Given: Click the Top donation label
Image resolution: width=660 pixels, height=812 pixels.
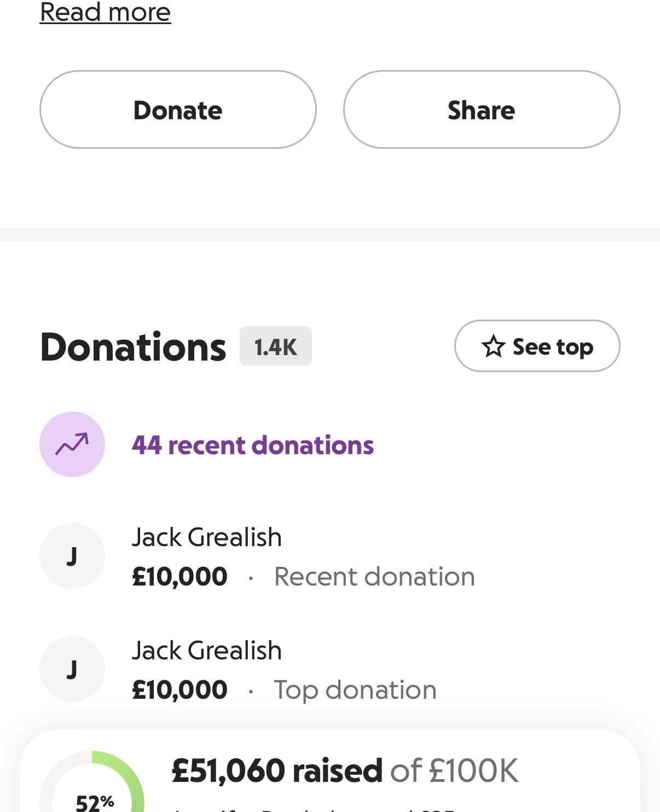Looking at the screenshot, I should pyautogui.click(x=355, y=690).
